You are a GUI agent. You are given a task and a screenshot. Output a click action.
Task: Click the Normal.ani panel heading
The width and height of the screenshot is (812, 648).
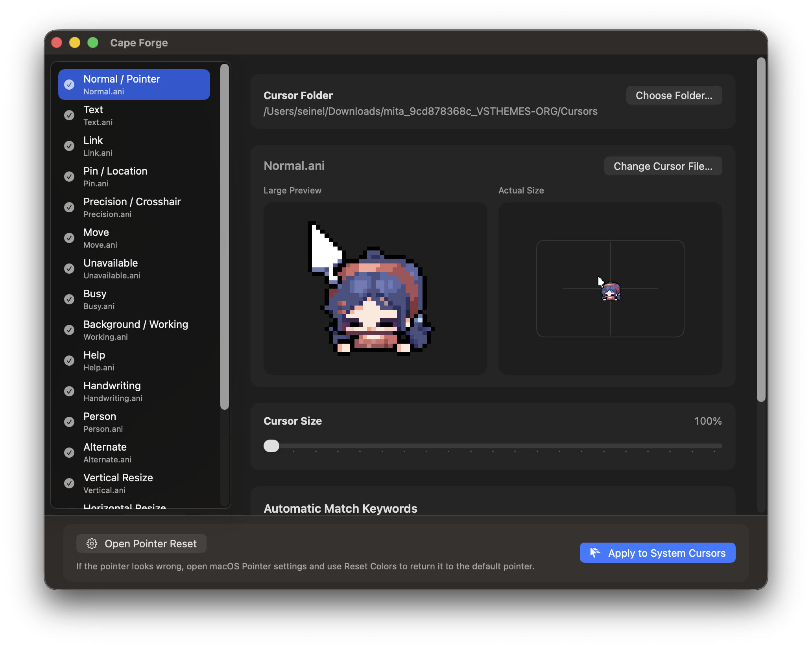(x=294, y=166)
